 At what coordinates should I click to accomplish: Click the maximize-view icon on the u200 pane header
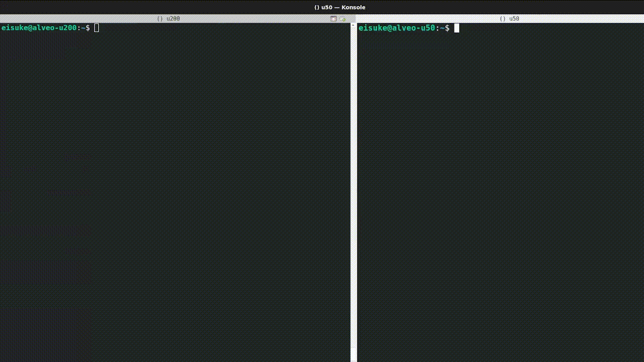(333, 19)
